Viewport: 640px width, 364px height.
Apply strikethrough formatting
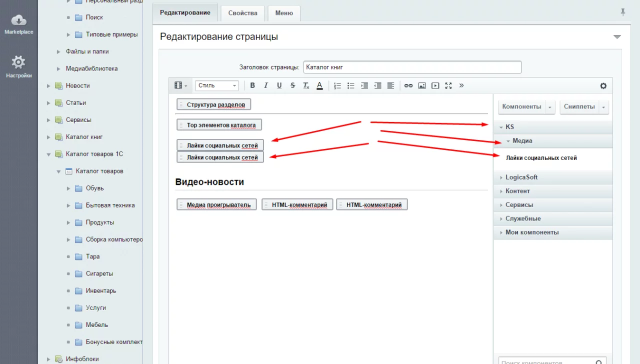tap(293, 85)
